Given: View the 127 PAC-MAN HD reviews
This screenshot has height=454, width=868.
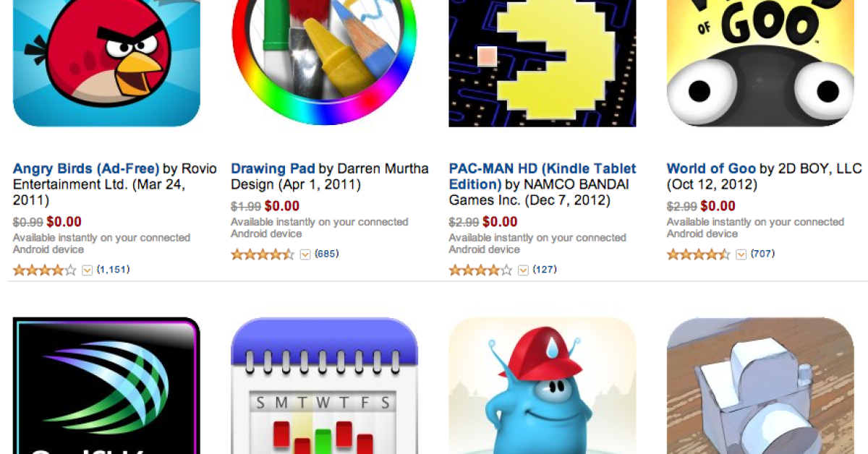Looking at the screenshot, I should pos(545,270).
